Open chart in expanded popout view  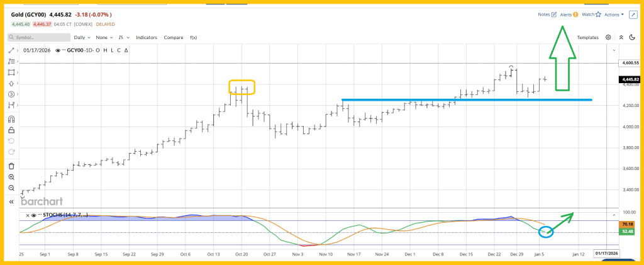(633, 14)
